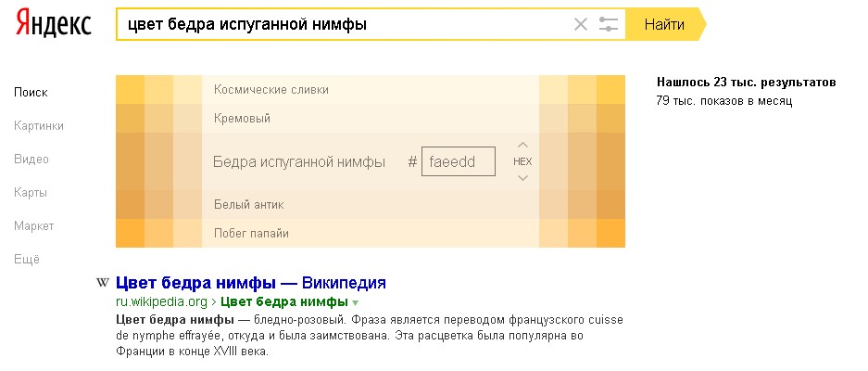Open Маркет from the sidebar
This screenshot has height=371, width=868.
coord(33,225)
